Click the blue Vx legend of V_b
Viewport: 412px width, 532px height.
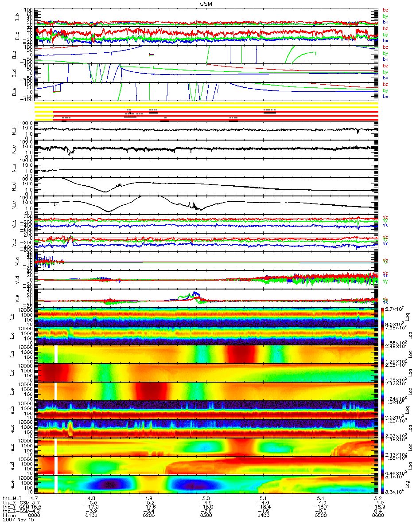tap(385, 225)
